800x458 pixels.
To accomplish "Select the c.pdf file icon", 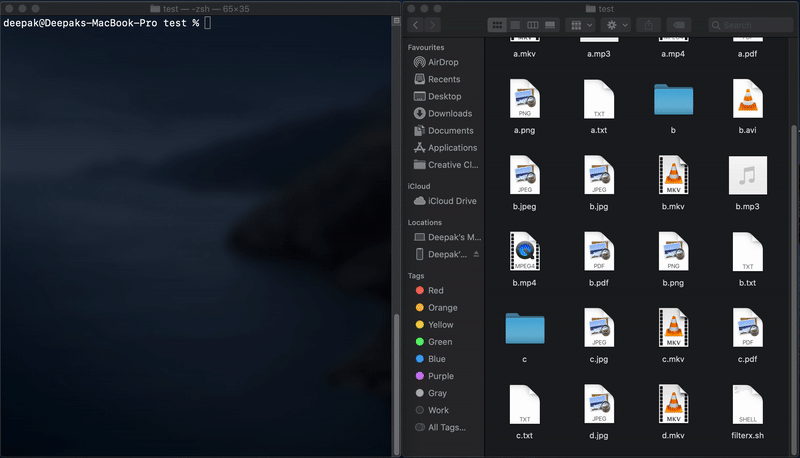I will (x=747, y=328).
